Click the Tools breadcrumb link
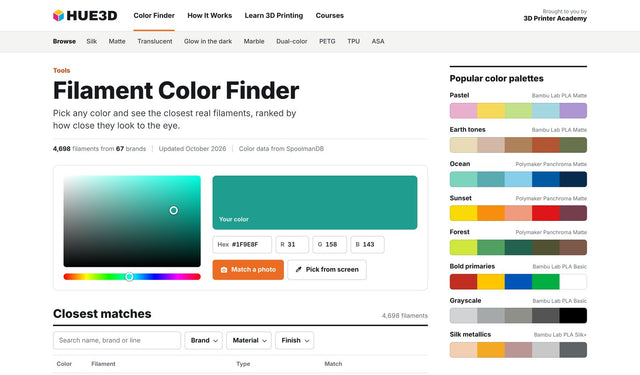The image size is (640, 375). 61,70
